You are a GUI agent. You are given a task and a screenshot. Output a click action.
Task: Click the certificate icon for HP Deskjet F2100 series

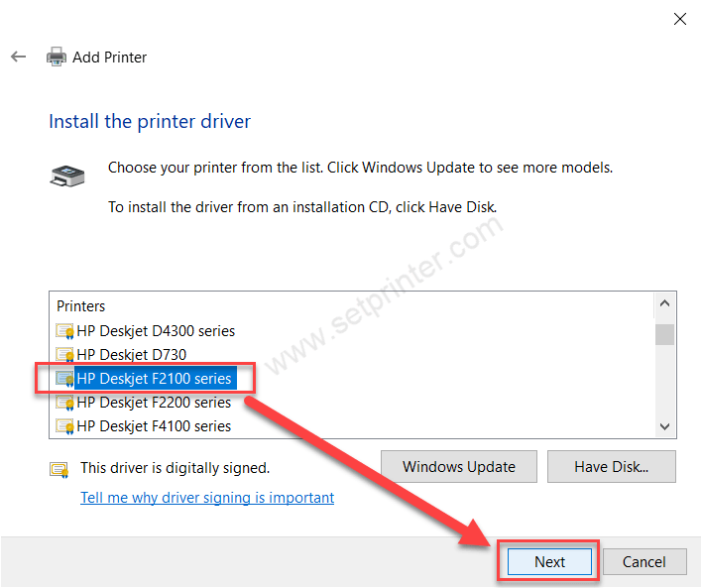(x=64, y=379)
